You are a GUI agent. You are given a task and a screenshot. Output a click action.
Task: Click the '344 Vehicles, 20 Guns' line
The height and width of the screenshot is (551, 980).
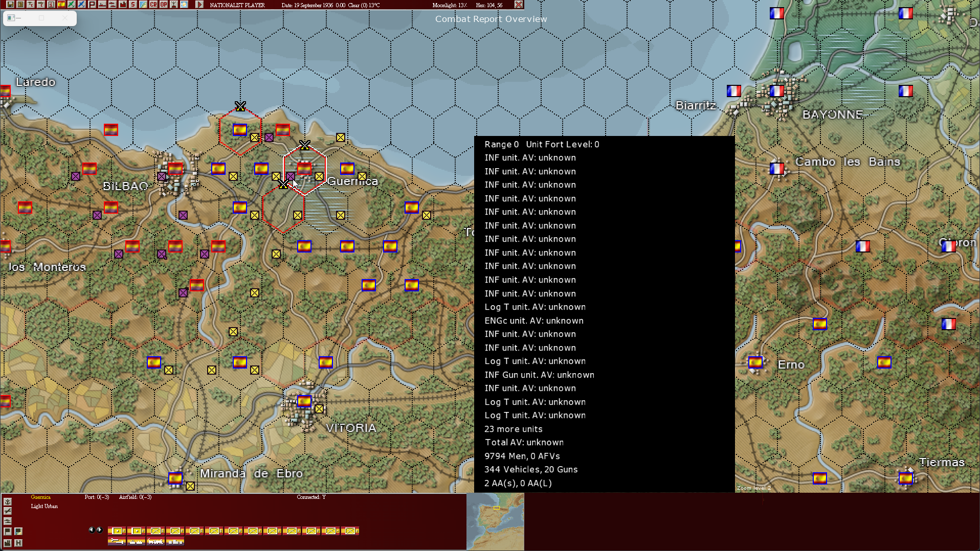point(531,470)
